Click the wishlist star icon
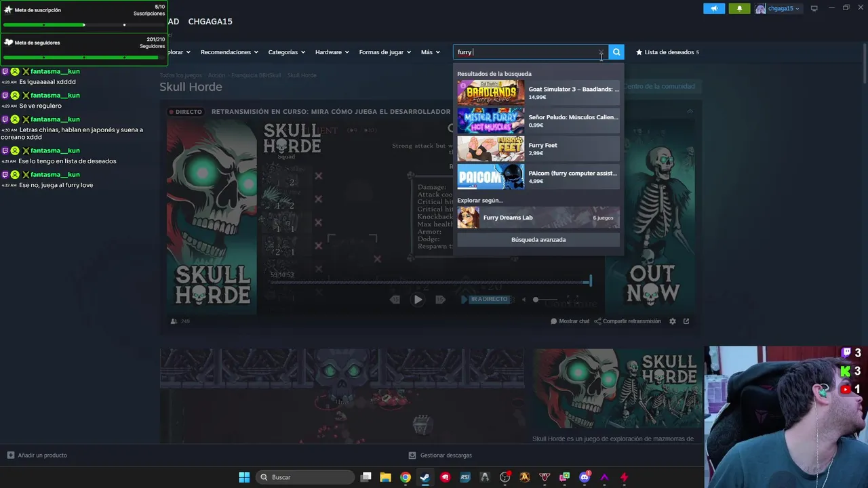The image size is (868, 488). coord(639,52)
